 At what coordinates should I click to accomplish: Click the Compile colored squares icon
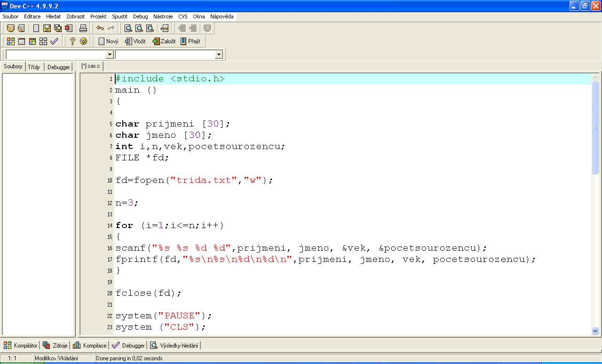click(x=10, y=41)
